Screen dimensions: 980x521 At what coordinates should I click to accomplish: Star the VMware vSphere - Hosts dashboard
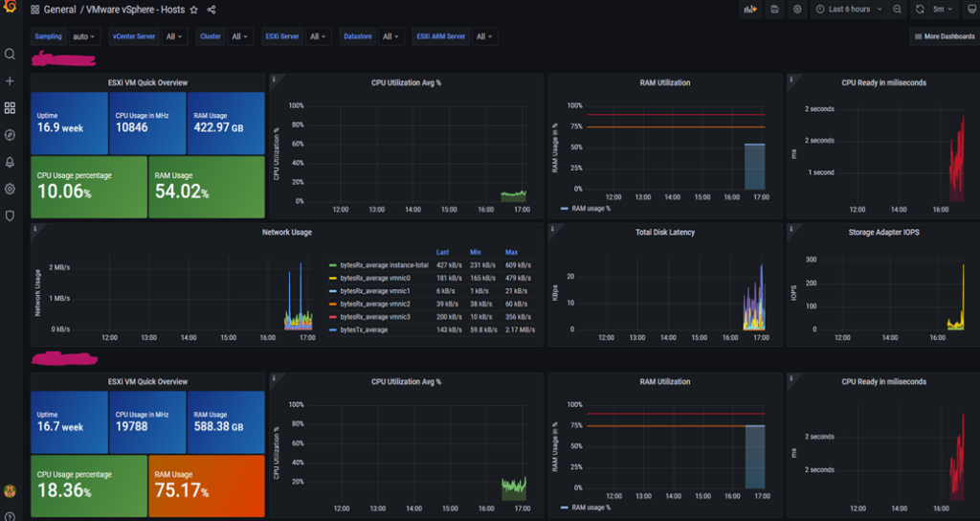(x=193, y=10)
